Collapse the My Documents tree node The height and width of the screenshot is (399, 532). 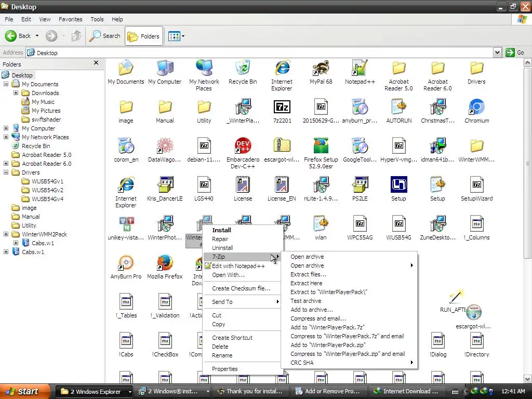point(6,84)
